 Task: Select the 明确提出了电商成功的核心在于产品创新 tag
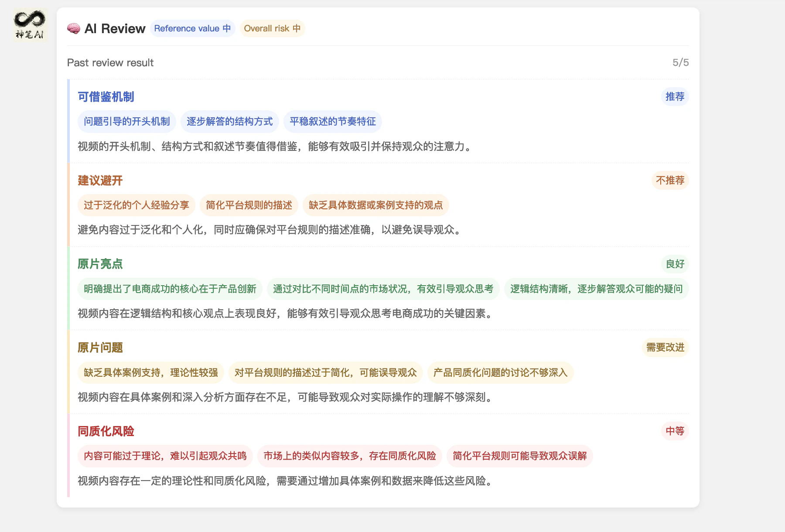pyautogui.click(x=170, y=289)
